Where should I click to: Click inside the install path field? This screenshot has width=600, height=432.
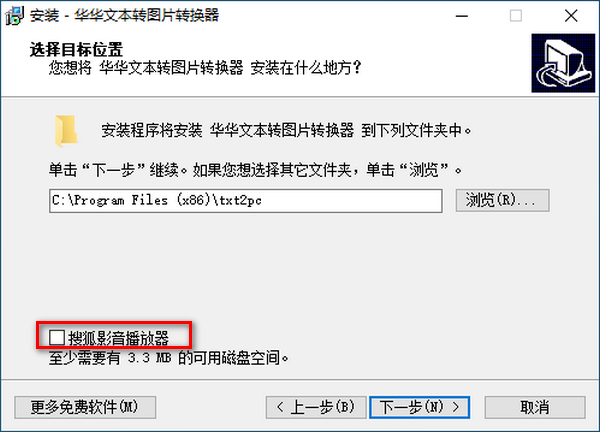(246, 201)
